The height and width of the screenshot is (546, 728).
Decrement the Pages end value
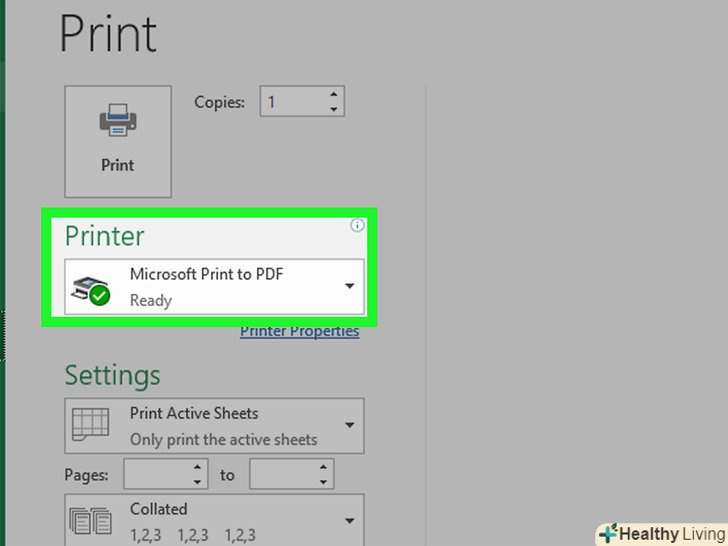(323, 482)
